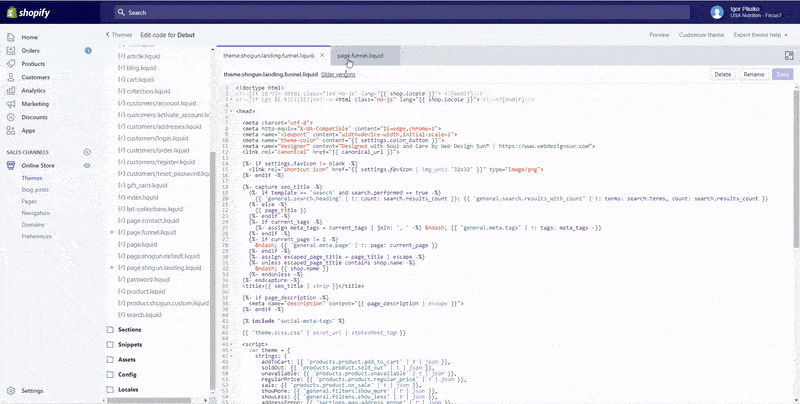This screenshot has height=404, width=800.
Task: Click the Rename button
Action: pyautogui.click(x=754, y=74)
